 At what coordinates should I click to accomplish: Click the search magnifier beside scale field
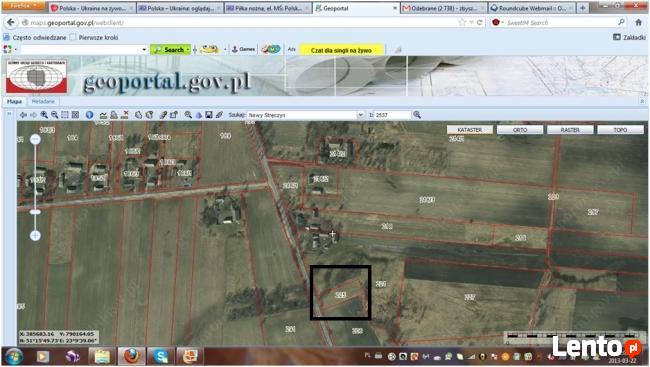coord(417,115)
